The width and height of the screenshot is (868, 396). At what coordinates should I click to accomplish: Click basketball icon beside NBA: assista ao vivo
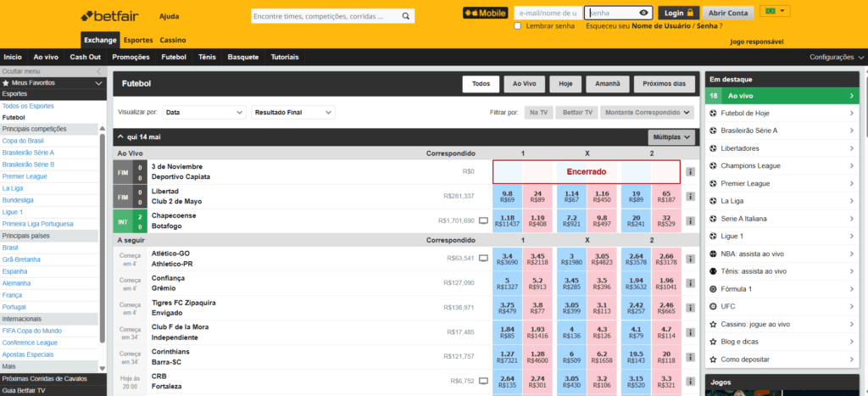click(713, 254)
